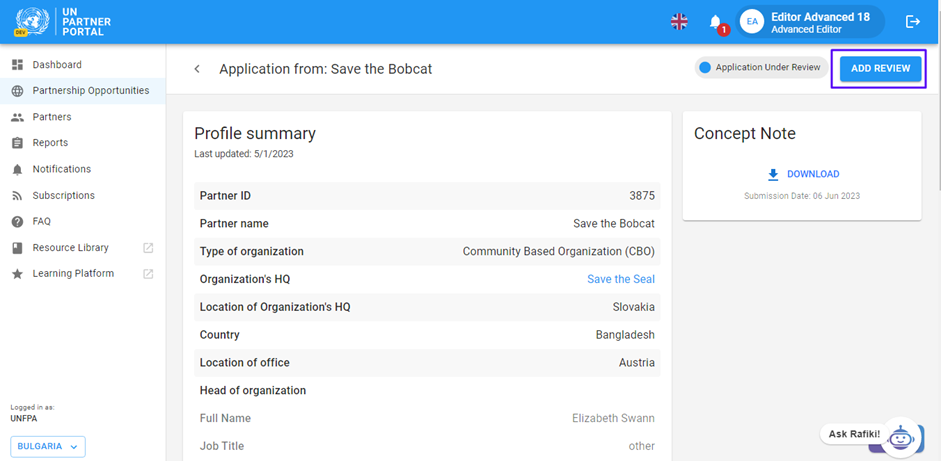Image resolution: width=941 pixels, height=461 pixels.
Task: Click Community Based Organization (CBO) value
Action: [x=559, y=252]
